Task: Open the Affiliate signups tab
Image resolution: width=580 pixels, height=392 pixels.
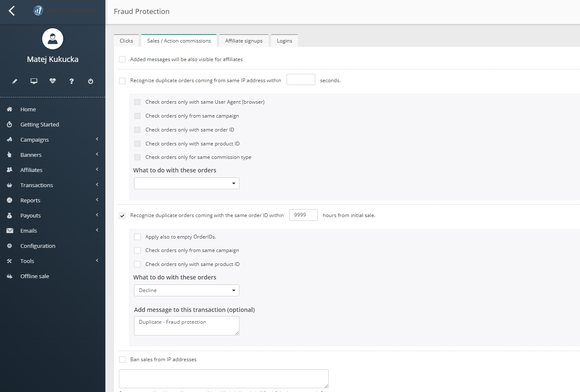Action: tap(244, 40)
